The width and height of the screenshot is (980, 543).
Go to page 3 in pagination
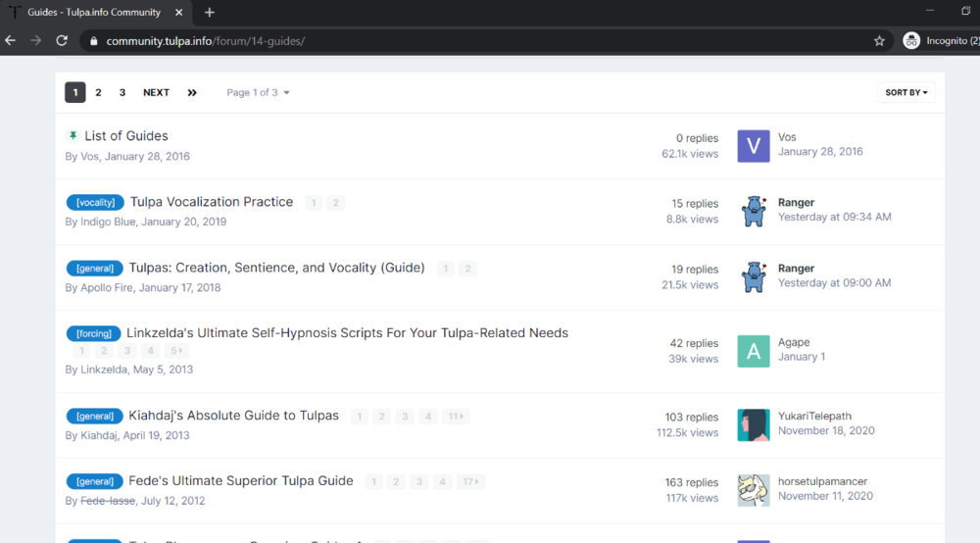click(x=122, y=92)
